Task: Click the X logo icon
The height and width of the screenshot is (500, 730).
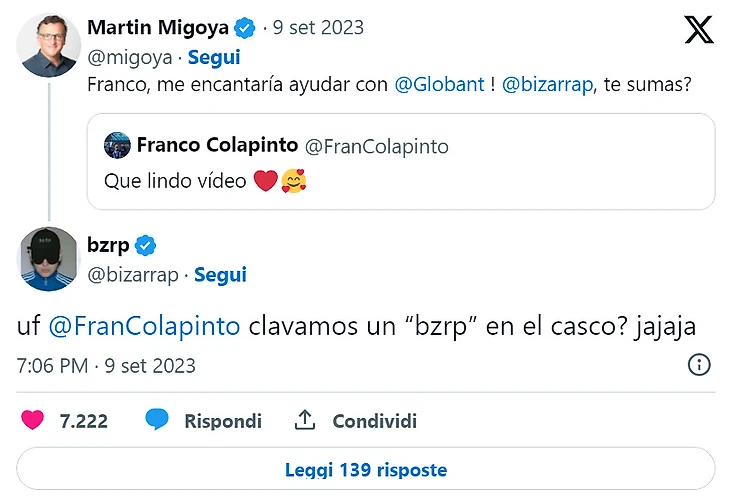Action: (699, 30)
